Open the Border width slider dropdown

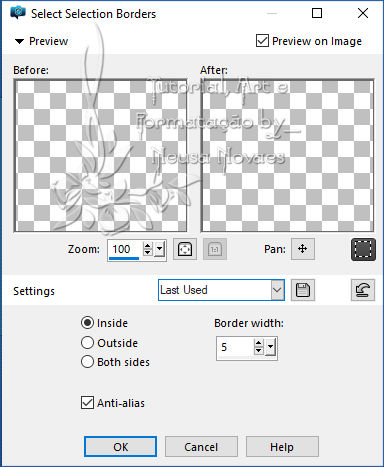[270, 347]
